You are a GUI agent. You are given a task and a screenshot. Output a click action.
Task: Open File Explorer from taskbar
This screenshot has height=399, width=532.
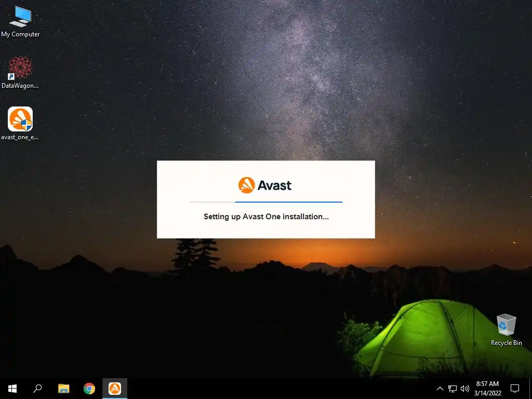point(63,389)
